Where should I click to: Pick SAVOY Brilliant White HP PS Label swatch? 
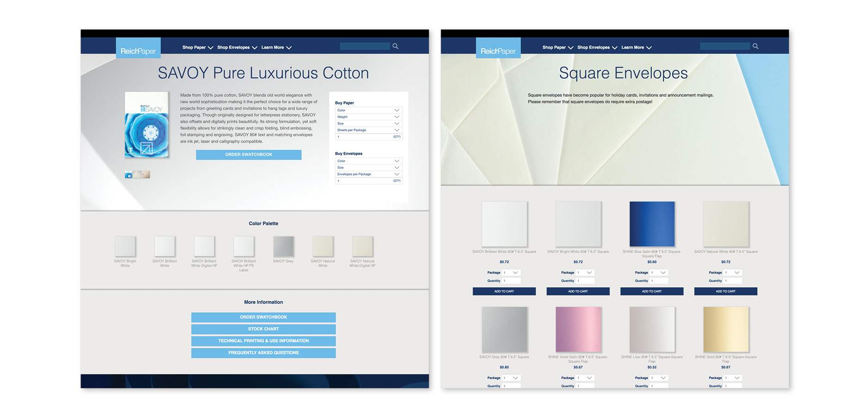click(x=244, y=246)
